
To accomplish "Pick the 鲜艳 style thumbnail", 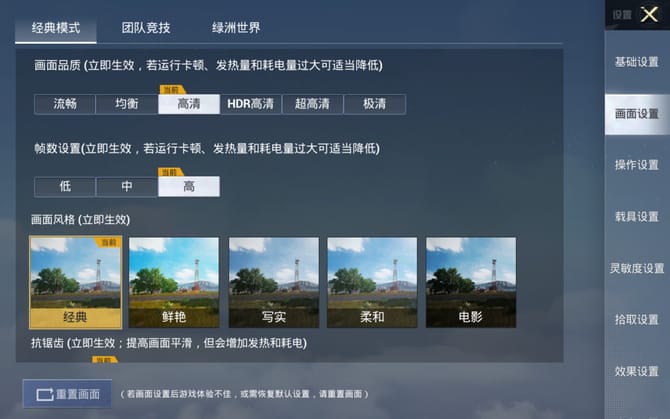I will (174, 282).
